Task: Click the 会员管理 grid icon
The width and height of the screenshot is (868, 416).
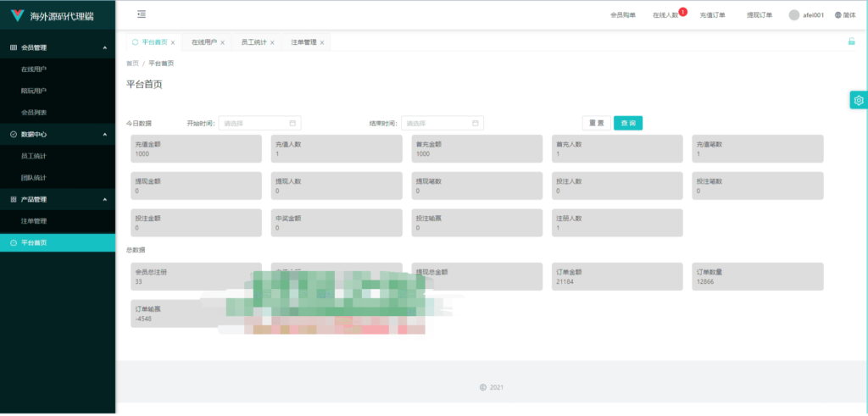Action: tap(14, 47)
